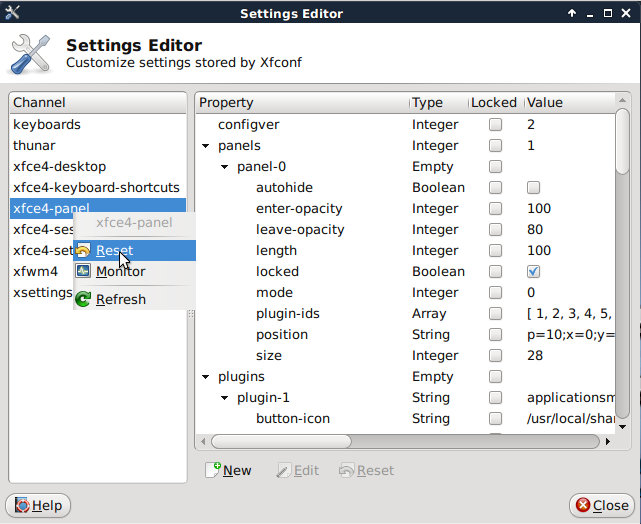Select the button-icon property

point(293,419)
